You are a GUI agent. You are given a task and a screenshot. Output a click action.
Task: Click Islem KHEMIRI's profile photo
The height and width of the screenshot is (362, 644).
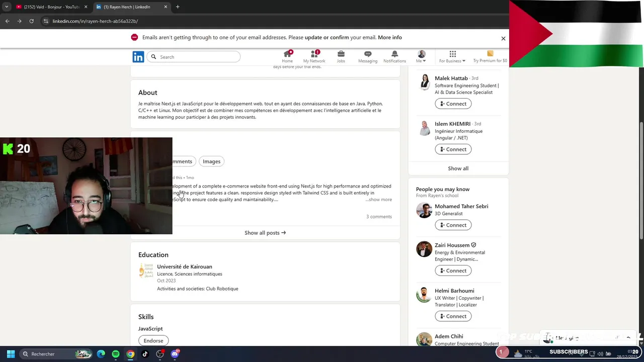click(424, 128)
